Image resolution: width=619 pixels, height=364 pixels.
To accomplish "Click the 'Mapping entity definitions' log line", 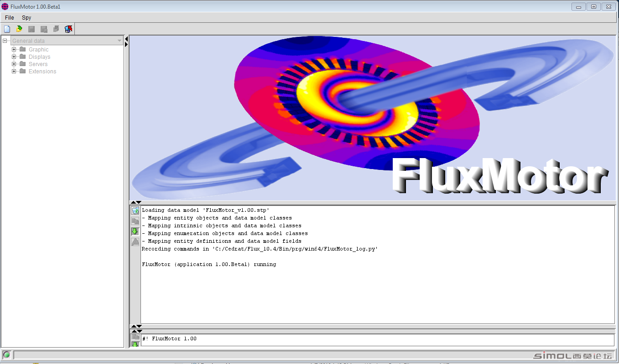I will click(222, 241).
